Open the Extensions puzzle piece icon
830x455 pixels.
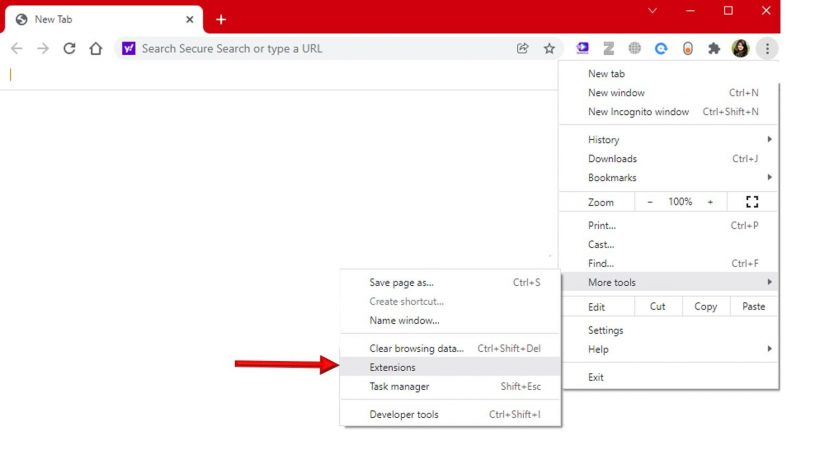coord(714,49)
